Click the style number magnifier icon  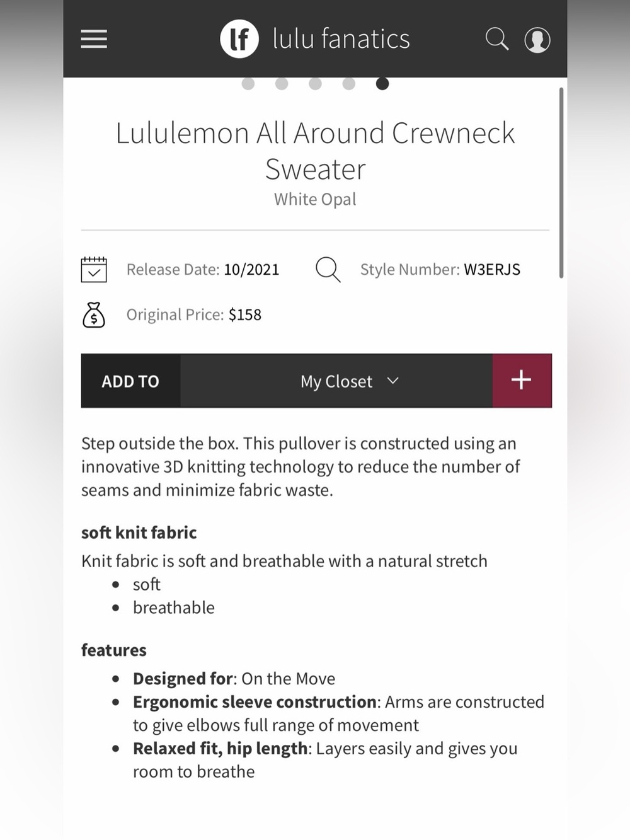pos(328,270)
